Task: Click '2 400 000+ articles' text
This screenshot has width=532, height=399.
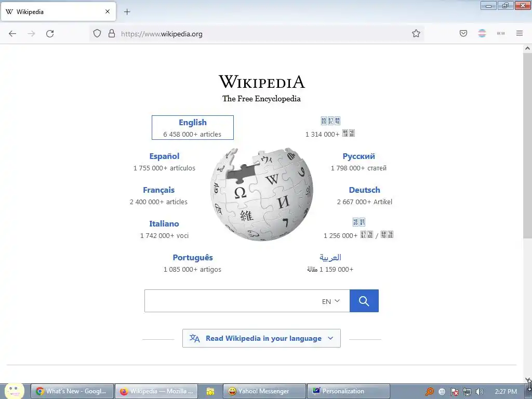Action: point(158,202)
